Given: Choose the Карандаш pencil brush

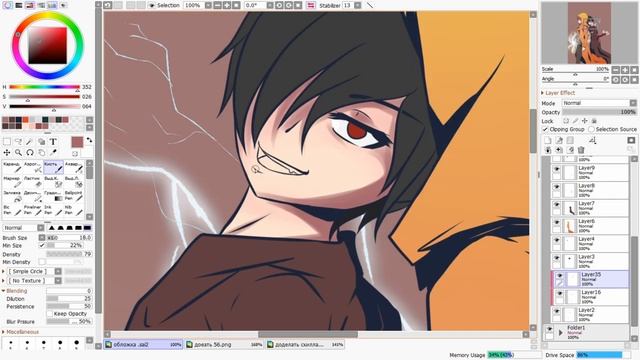Looking at the screenshot, I should (x=12, y=167).
